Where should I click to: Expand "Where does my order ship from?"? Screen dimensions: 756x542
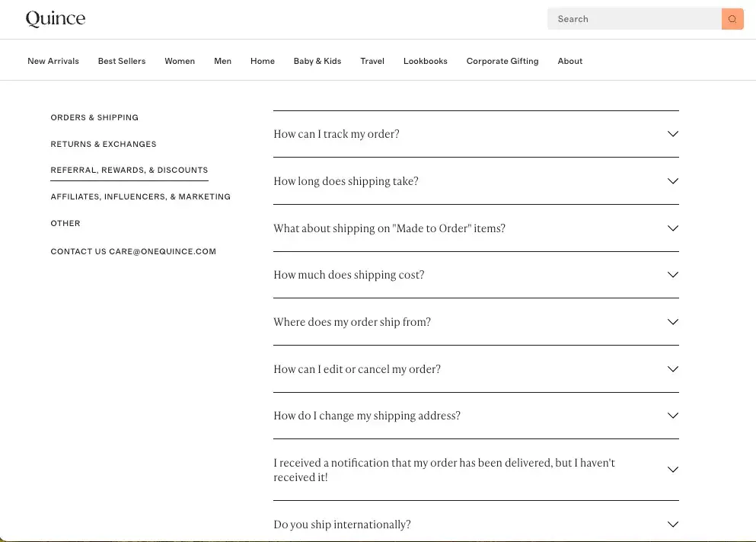(x=476, y=321)
